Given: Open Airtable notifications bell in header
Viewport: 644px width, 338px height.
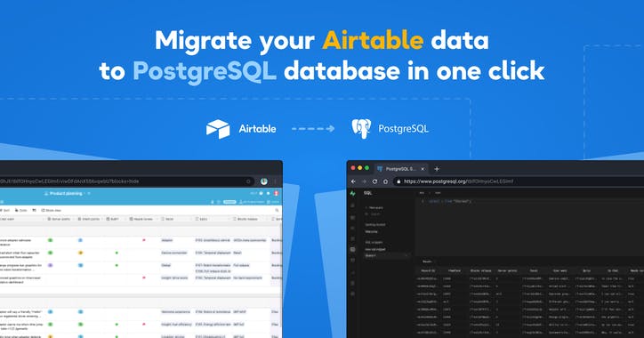Looking at the screenshot, I should pyautogui.click(x=269, y=193).
